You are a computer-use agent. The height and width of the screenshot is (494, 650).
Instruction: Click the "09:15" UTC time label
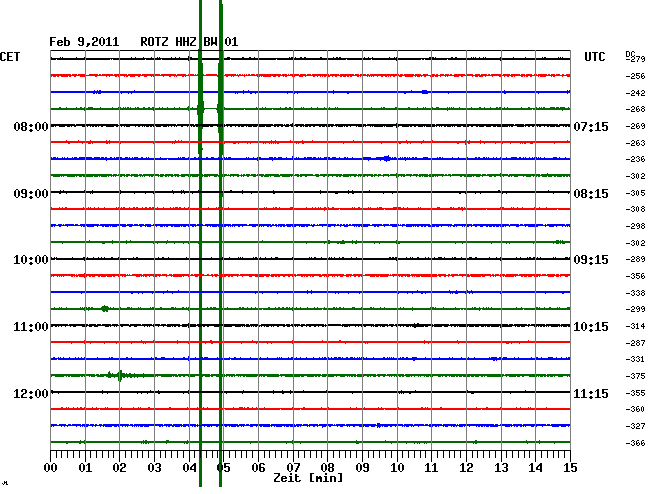click(591, 260)
